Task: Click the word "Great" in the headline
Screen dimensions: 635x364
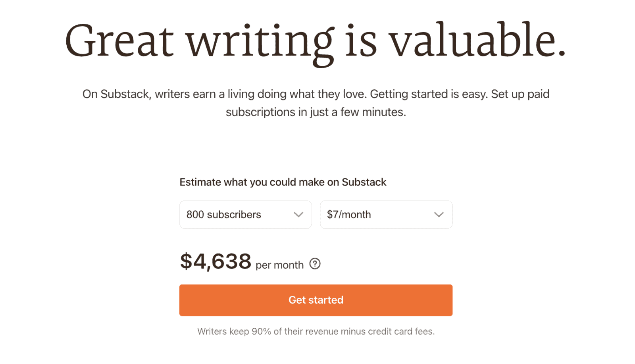Action: pyautogui.click(x=119, y=42)
